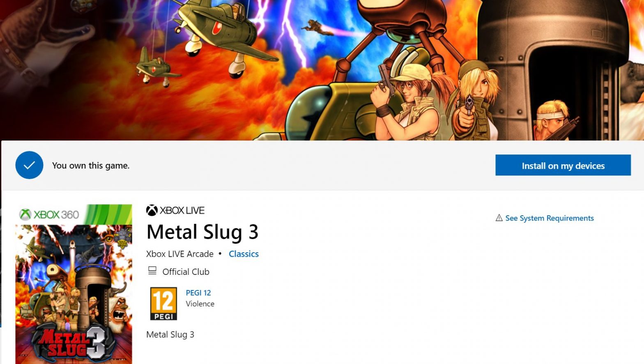This screenshot has width=644, height=364.
Task: Open the PEGI 12 rating link
Action: click(198, 293)
